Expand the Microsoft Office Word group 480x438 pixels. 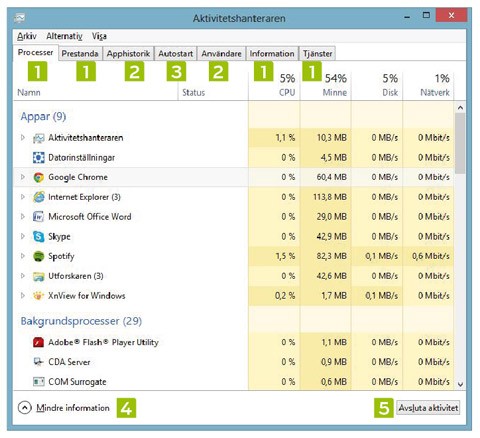(23, 216)
